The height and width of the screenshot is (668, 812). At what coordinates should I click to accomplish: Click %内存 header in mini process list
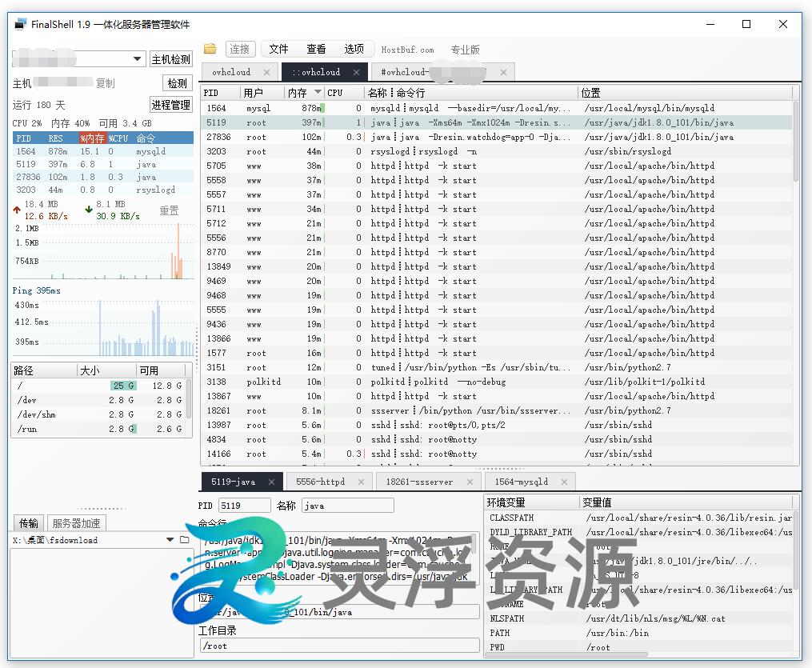(92, 138)
